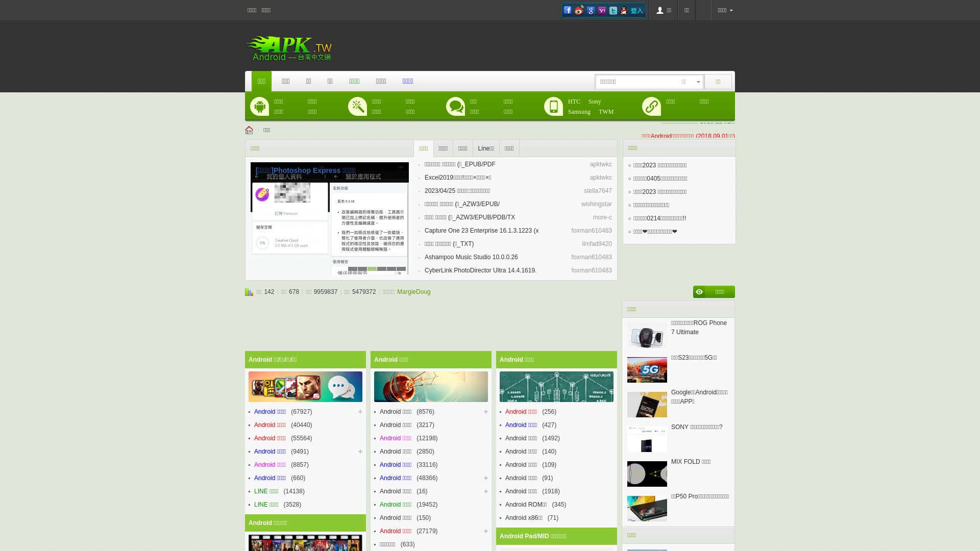This screenshot has height=551, width=980.
Task: Click the magic wand icon in green bar
Action: click(357, 106)
